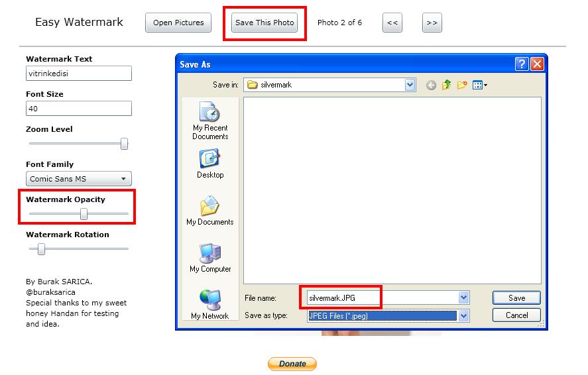The image size is (588, 375).
Task: Open My Recent Documents in Save As sidebar
Action: pyautogui.click(x=210, y=121)
